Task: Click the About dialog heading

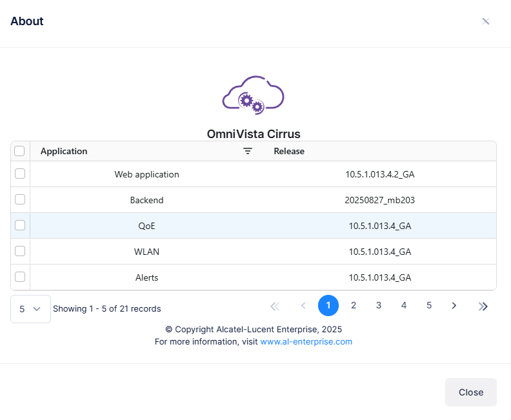Action: coord(27,21)
